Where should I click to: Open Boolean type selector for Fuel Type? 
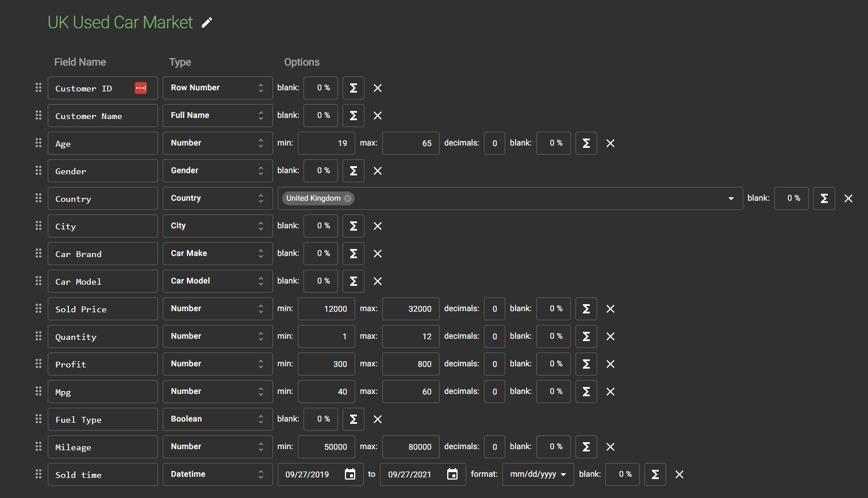click(x=218, y=419)
